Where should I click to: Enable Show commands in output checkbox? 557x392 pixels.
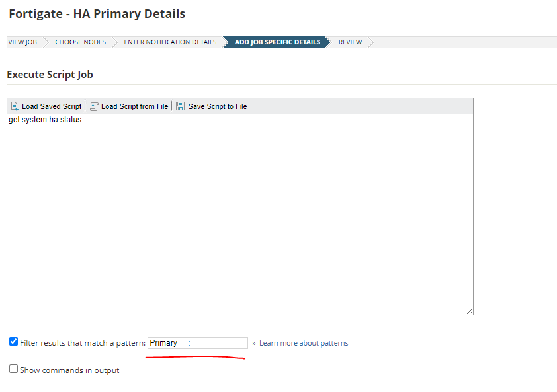[13, 369]
